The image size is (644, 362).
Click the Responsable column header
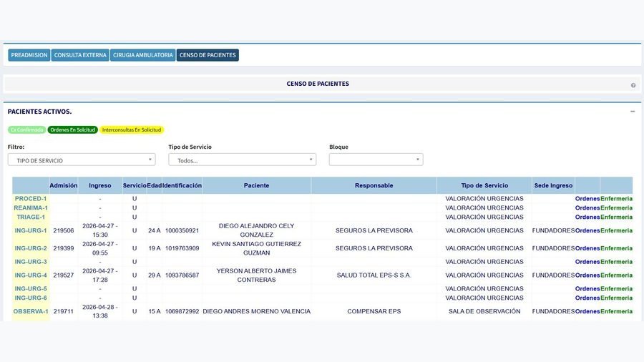click(x=374, y=185)
